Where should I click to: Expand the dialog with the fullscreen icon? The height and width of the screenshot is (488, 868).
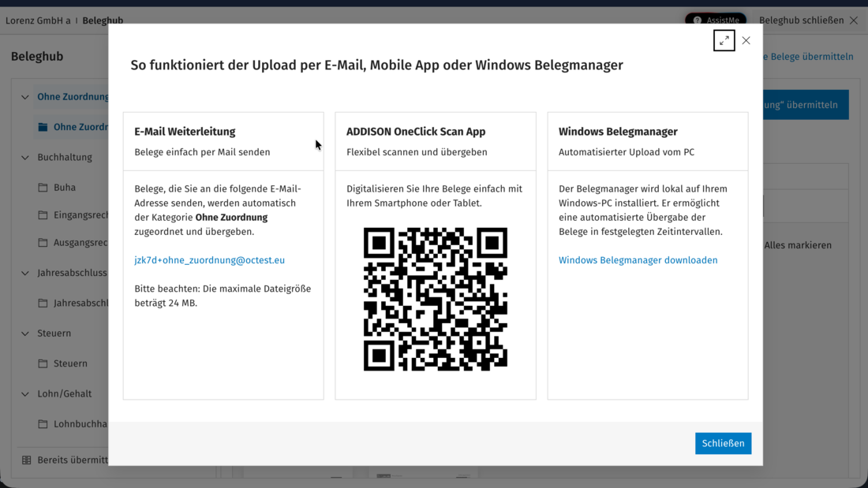tap(724, 40)
